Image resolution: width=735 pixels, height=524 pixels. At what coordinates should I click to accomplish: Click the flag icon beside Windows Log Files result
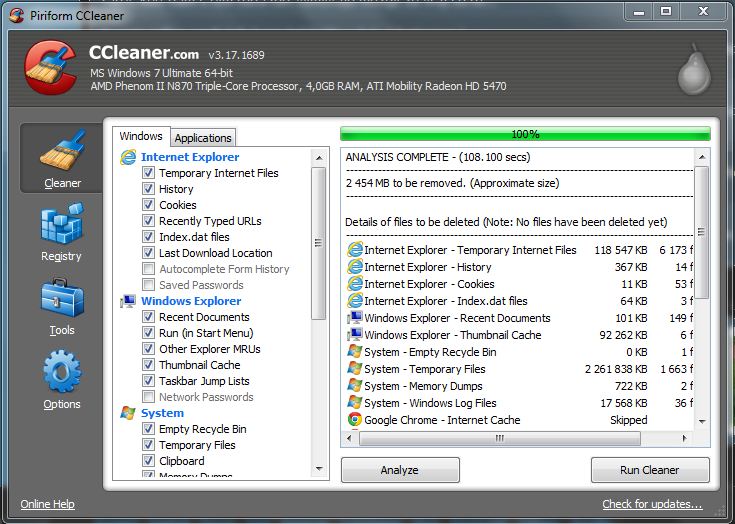click(355, 403)
